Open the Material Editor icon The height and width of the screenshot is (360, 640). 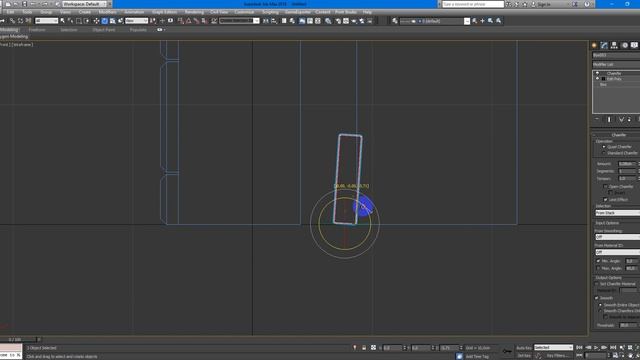coord(328,21)
